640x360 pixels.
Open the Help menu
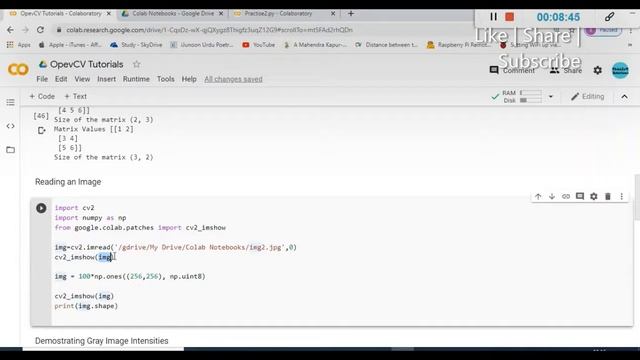coord(189,79)
